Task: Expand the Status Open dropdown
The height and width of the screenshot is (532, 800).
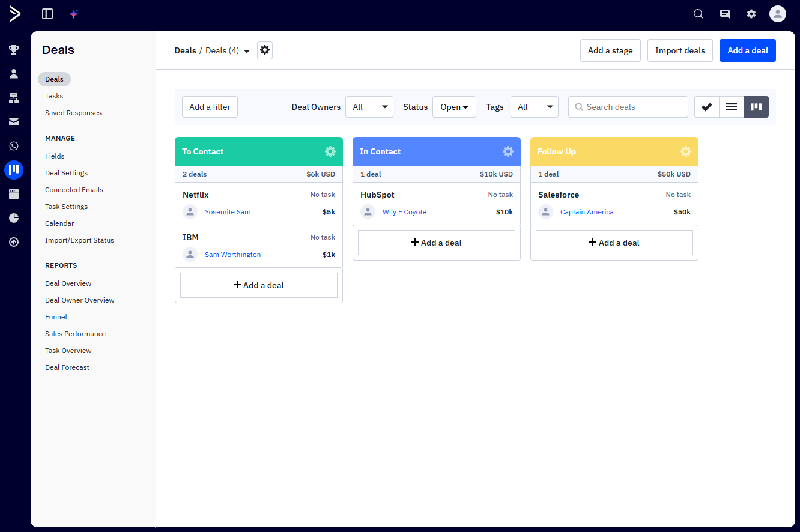Action: 454,106
